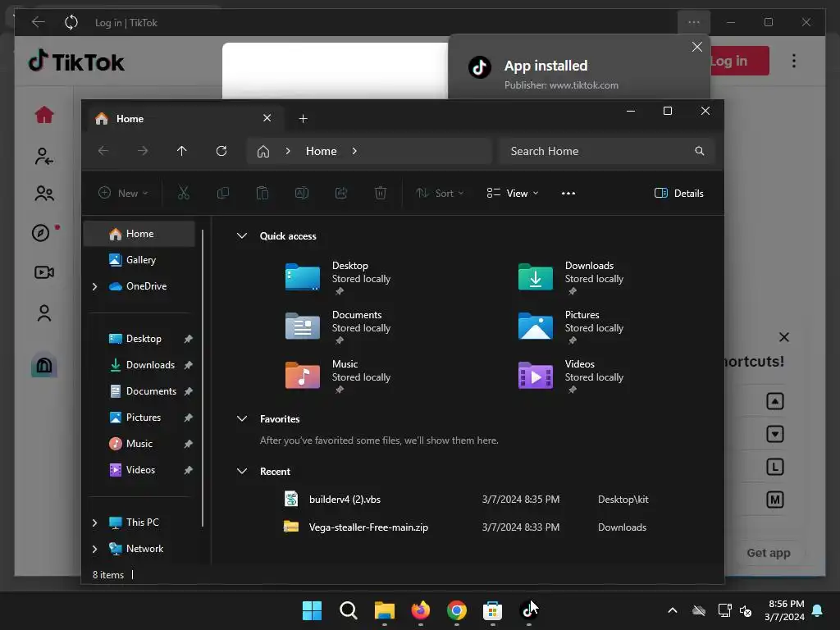840x630 pixels.
Task: Open Microsoft Store from the taskbar
Action: coord(492,610)
